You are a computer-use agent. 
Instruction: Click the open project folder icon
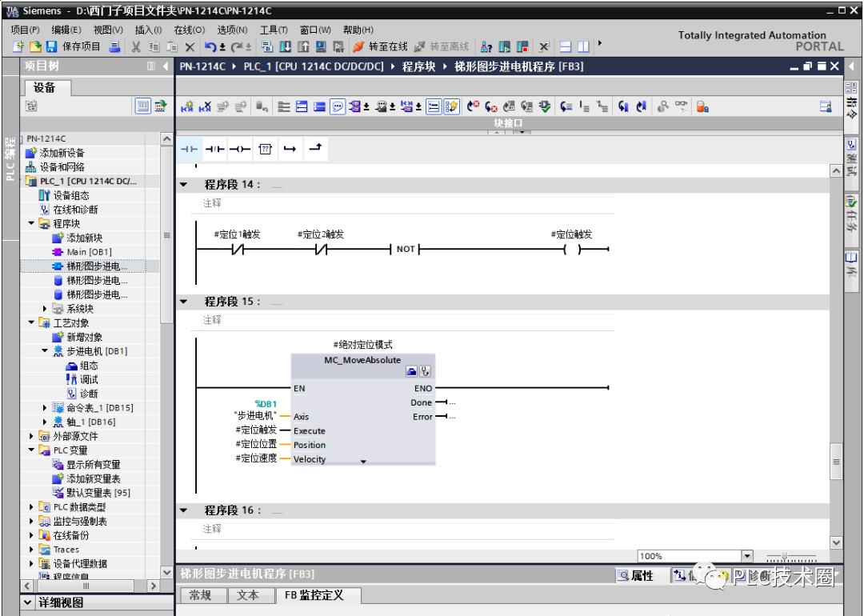tap(35, 47)
